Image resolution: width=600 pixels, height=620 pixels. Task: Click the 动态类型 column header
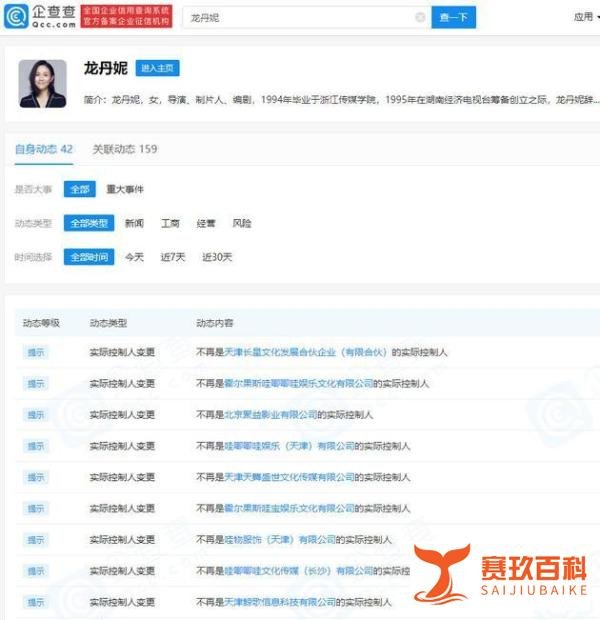(108, 323)
